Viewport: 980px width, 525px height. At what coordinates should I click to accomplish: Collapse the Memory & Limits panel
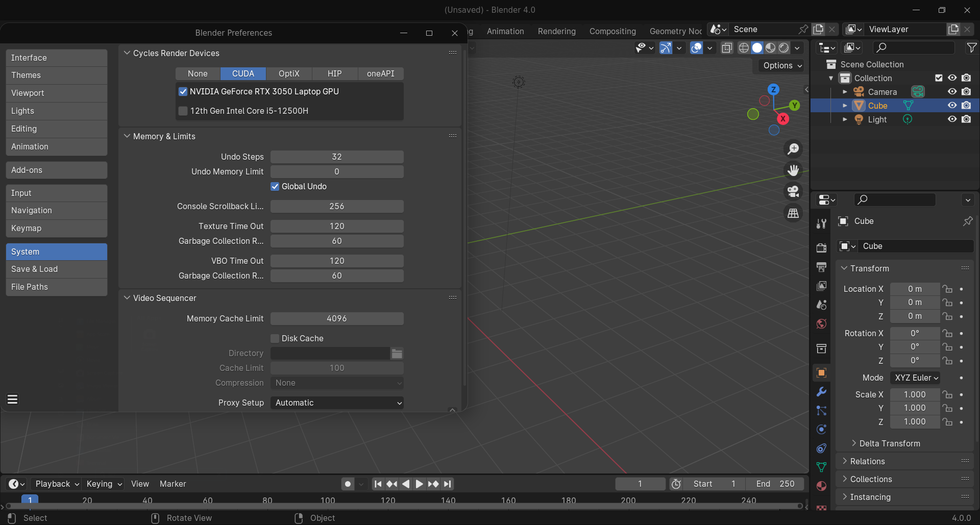tap(127, 136)
